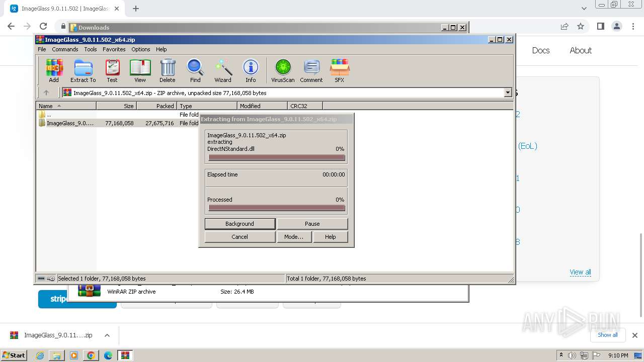The height and width of the screenshot is (362, 644).
Task: Launch Internet Explorer from taskbar
Action: tap(40, 355)
